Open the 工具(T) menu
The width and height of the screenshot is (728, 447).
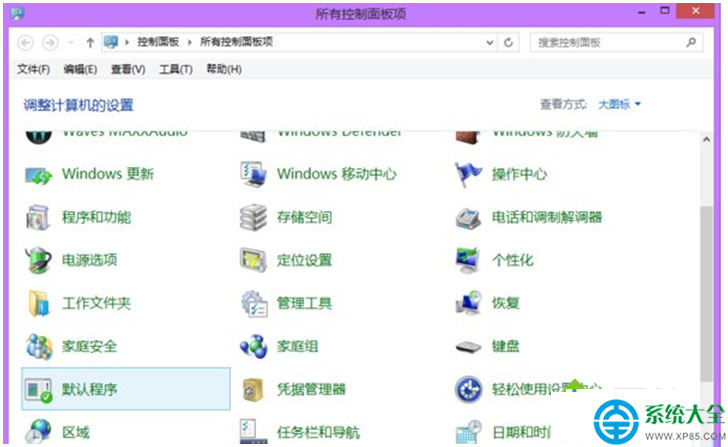[x=176, y=69]
